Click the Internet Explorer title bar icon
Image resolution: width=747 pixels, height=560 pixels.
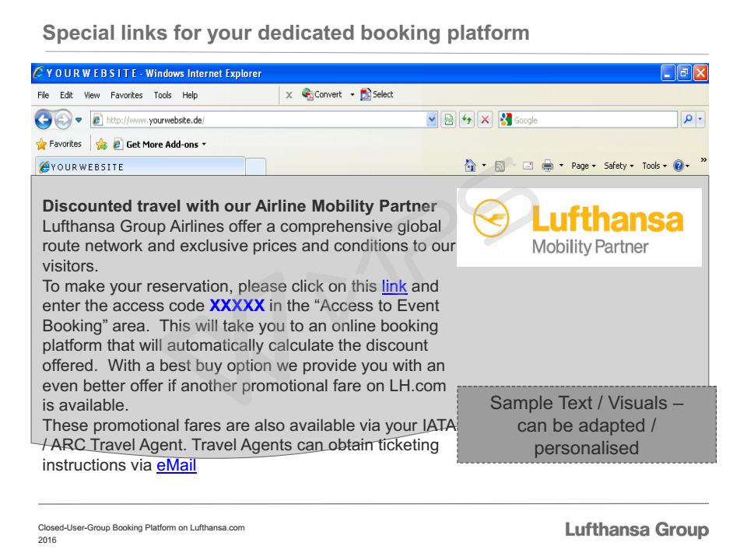[39, 73]
